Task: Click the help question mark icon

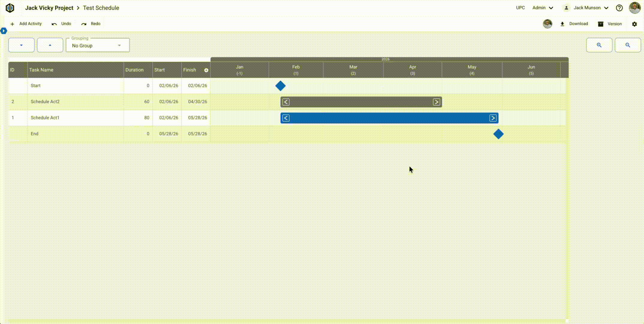Action: (619, 8)
